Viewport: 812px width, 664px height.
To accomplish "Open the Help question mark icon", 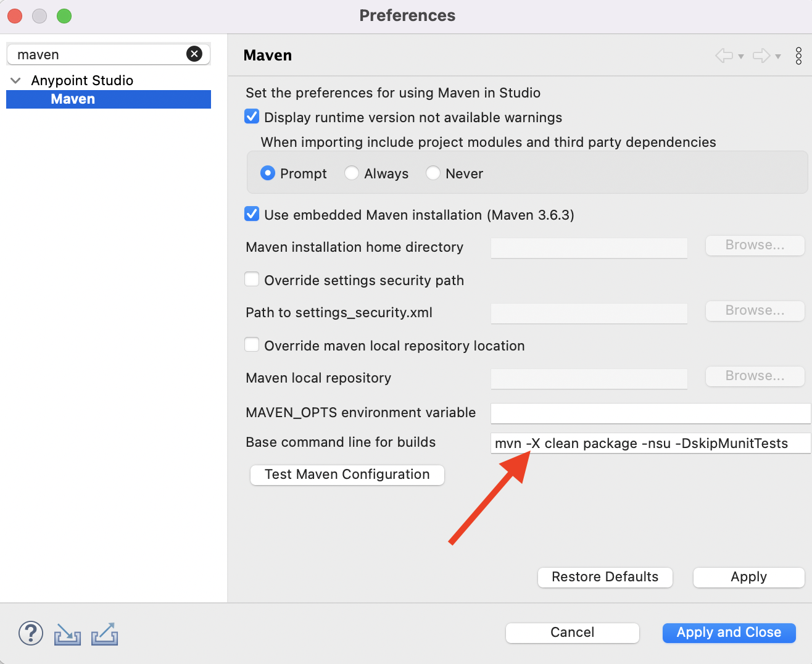I will 31,633.
